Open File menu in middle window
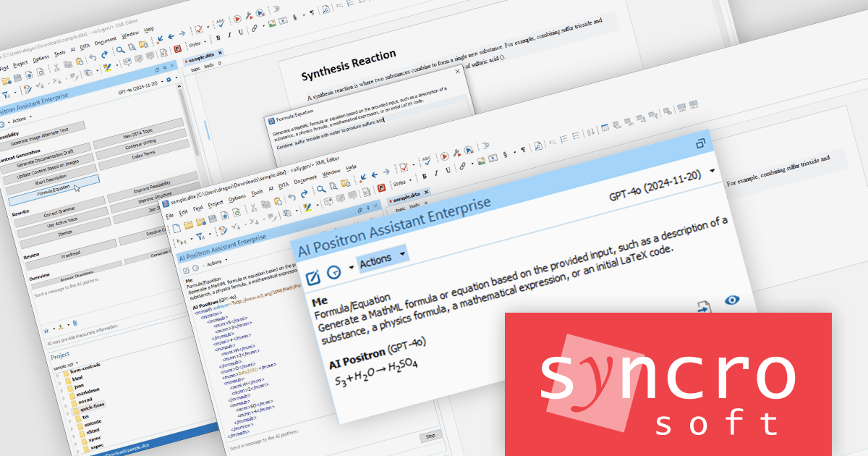Viewport: 868px width, 456px height. tap(169, 216)
